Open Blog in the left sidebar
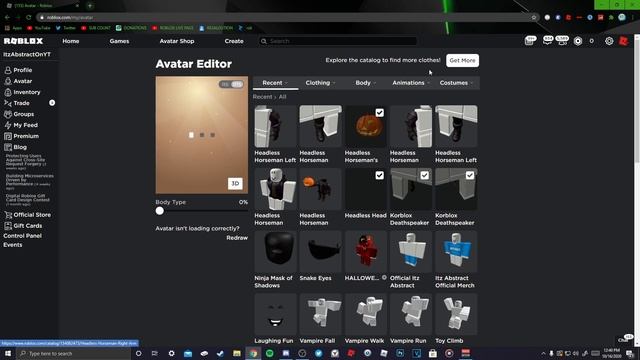 coord(16,147)
